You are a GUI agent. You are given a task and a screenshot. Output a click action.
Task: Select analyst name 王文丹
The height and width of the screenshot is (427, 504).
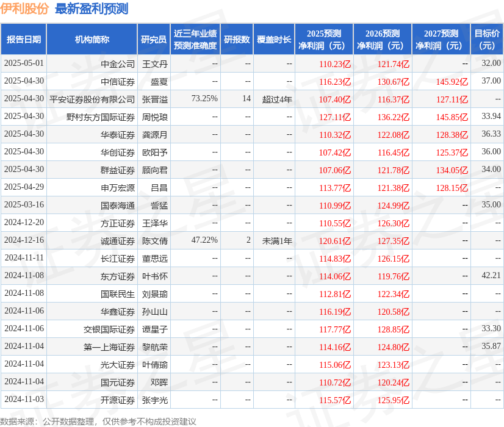point(155,63)
